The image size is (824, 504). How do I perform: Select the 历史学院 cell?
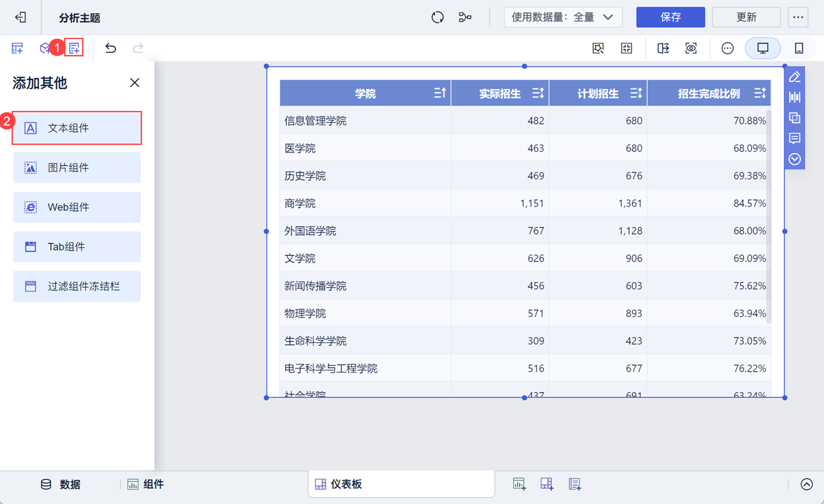[365, 176]
